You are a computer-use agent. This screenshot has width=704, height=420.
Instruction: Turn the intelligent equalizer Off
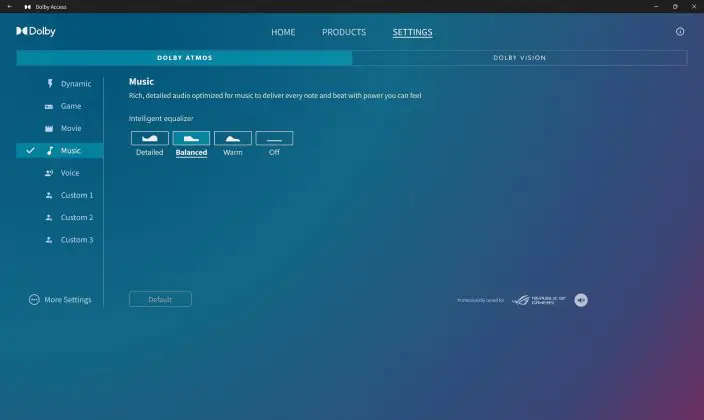coord(274,138)
